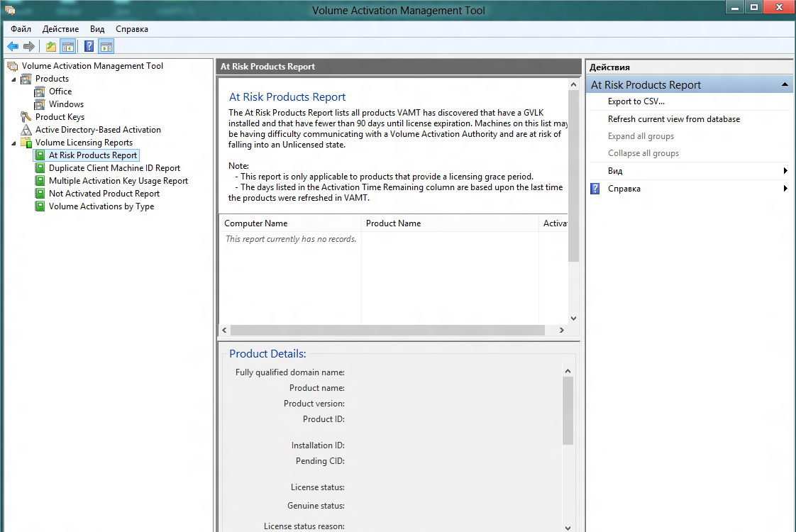Open the Действие menu

pyautogui.click(x=60, y=29)
